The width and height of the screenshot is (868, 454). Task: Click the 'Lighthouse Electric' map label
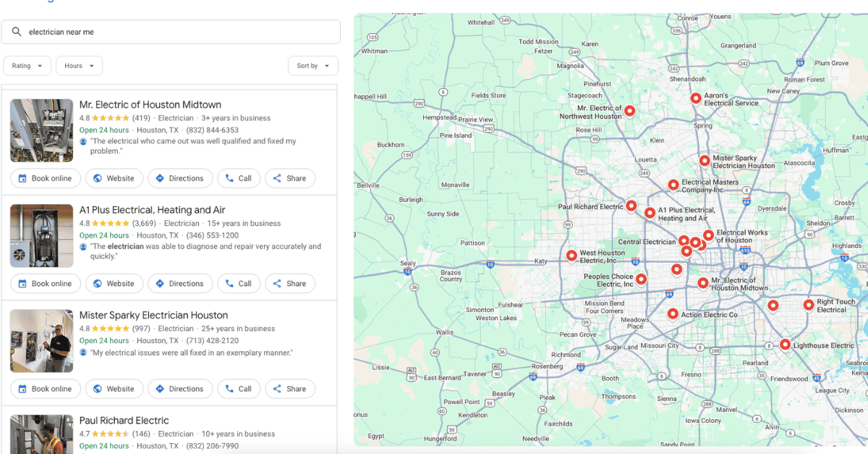coord(824,345)
